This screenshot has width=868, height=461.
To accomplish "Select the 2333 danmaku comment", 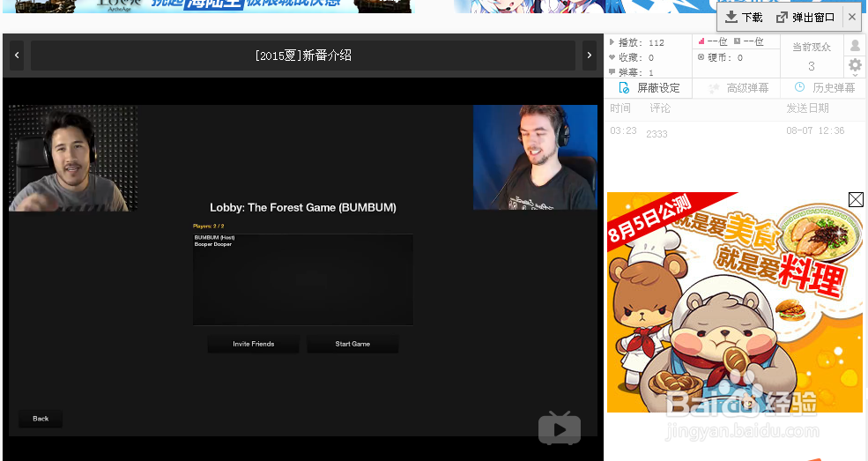I will pos(657,134).
